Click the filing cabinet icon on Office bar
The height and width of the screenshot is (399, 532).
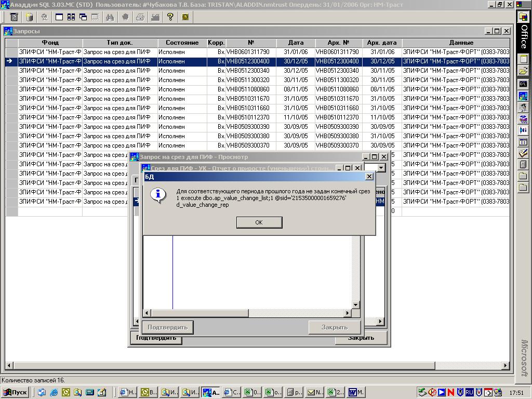click(x=523, y=165)
